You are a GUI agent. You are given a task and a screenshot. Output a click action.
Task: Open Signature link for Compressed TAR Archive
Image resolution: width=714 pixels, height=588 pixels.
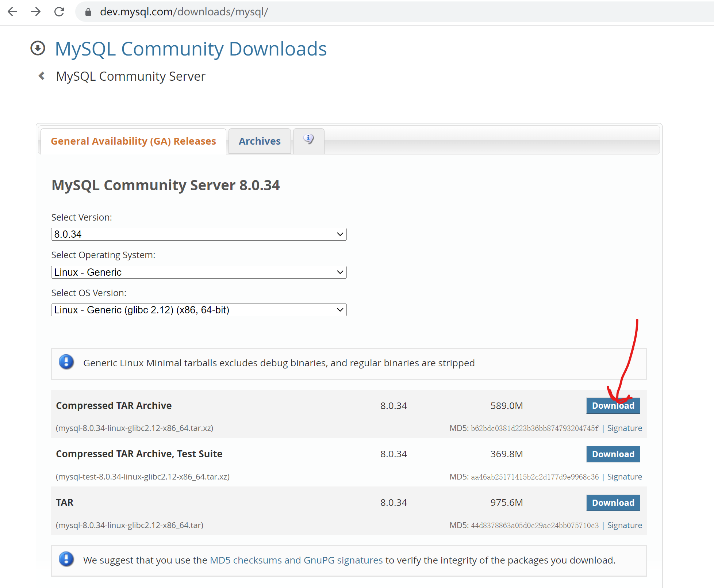(624, 428)
